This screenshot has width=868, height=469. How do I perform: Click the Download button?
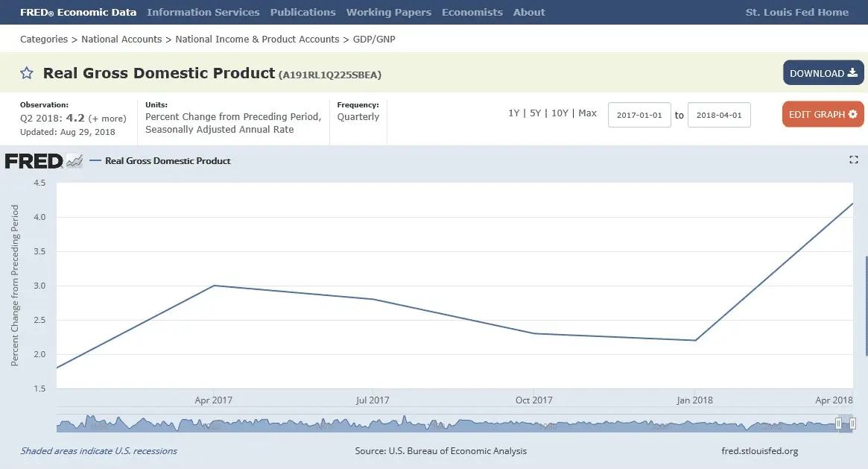(823, 73)
